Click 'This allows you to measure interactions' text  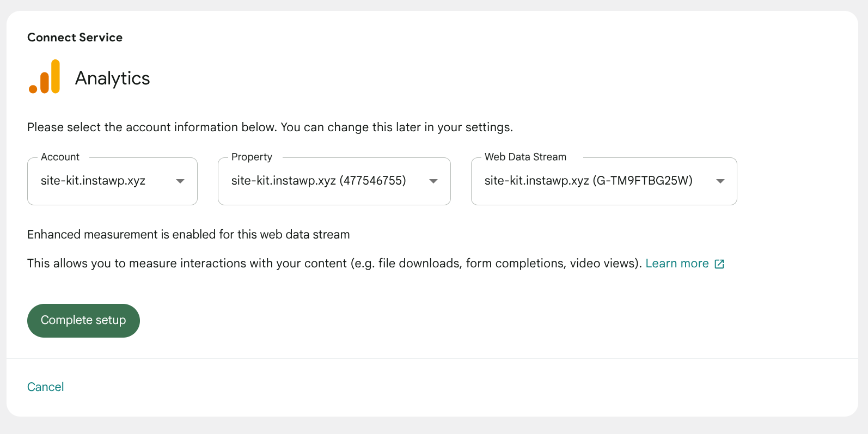coord(334,264)
